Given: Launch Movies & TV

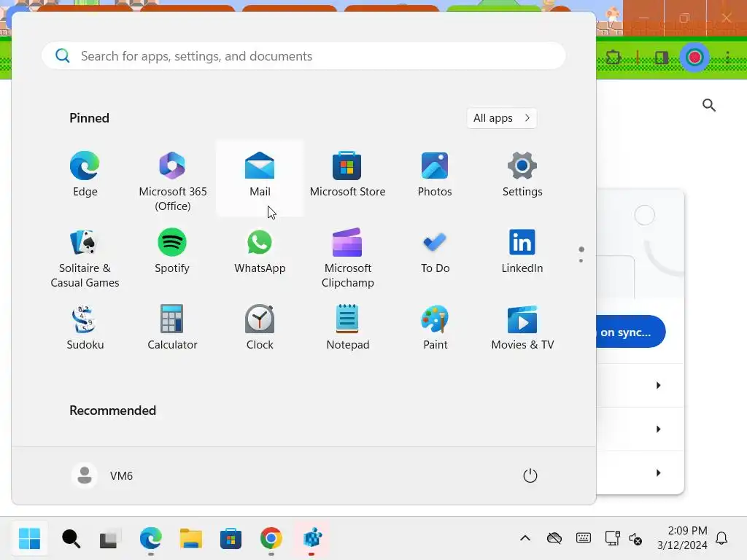Looking at the screenshot, I should coord(522,327).
